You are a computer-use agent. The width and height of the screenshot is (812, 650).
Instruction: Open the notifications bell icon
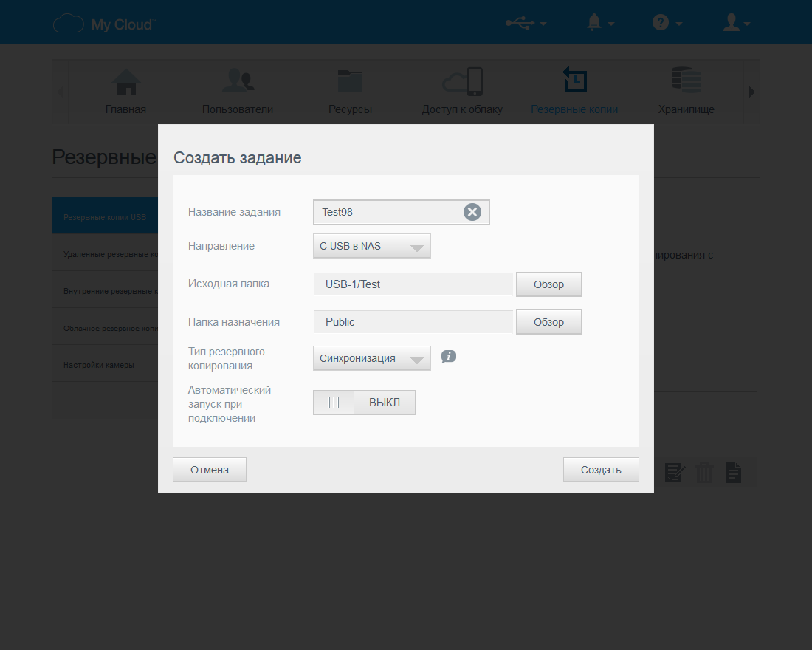(600, 23)
